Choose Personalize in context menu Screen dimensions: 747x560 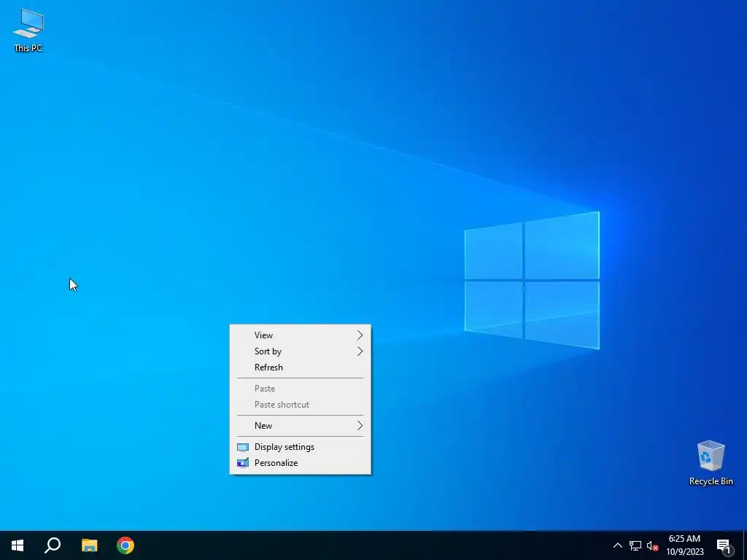pyautogui.click(x=300, y=463)
